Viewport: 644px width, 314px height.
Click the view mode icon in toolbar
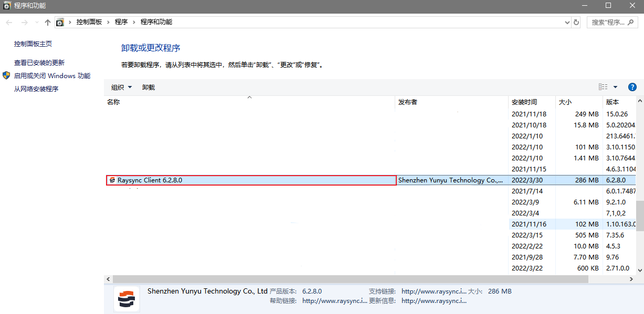click(x=603, y=87)
